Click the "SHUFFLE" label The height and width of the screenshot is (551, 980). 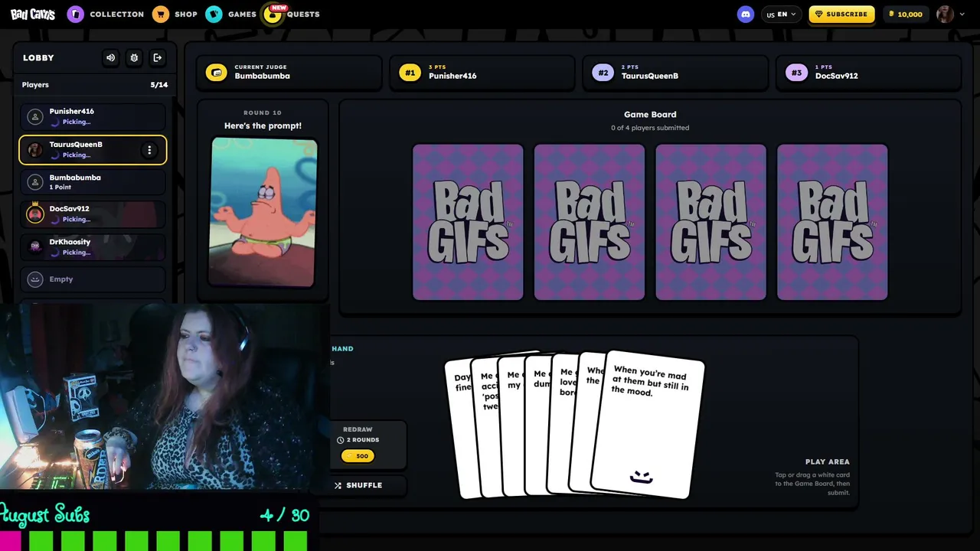(x=364, y=485)
